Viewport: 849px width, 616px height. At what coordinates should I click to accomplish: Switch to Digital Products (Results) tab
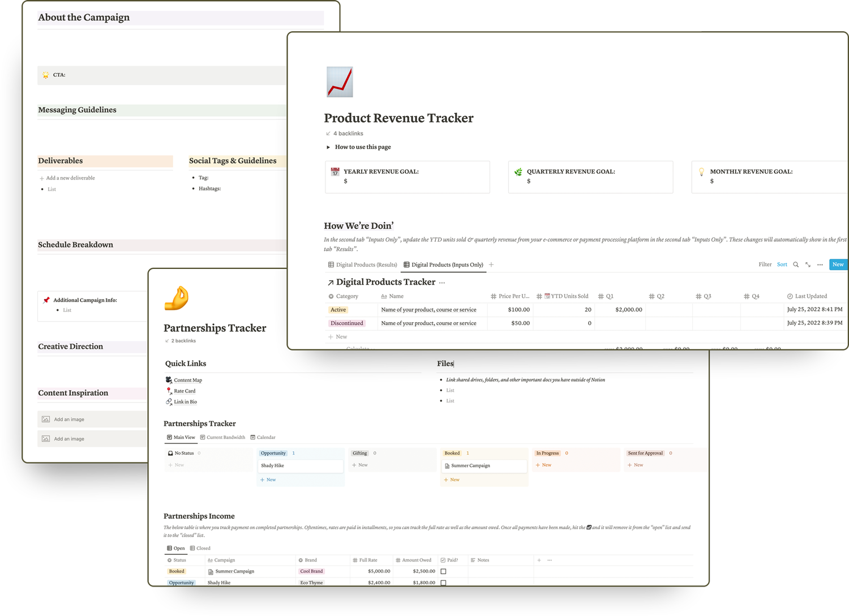362,264
